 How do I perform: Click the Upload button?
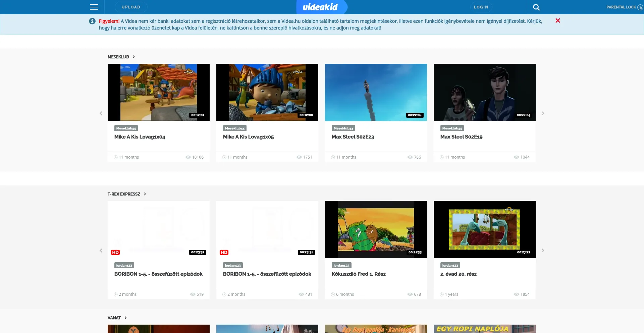point(131,7)
